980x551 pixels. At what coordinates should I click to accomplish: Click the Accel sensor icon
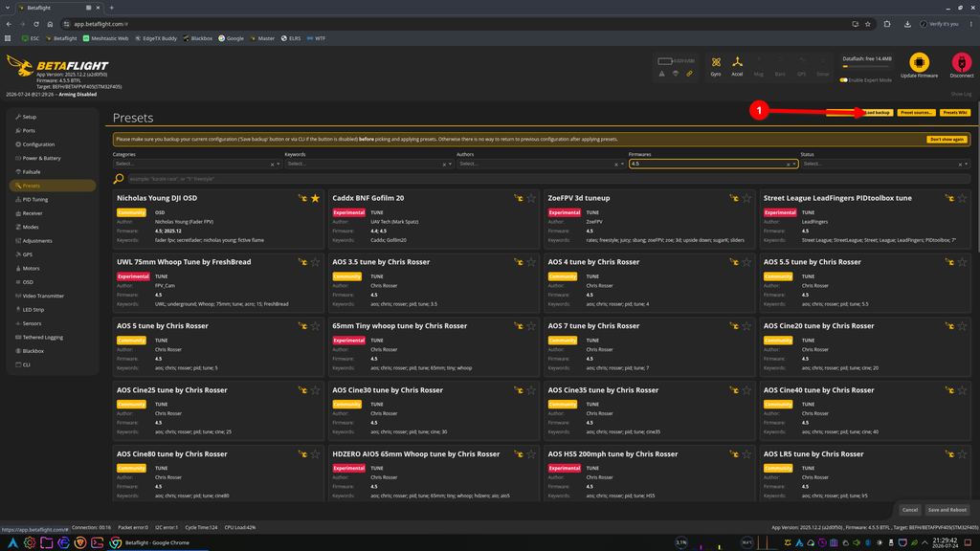(738, 61)
